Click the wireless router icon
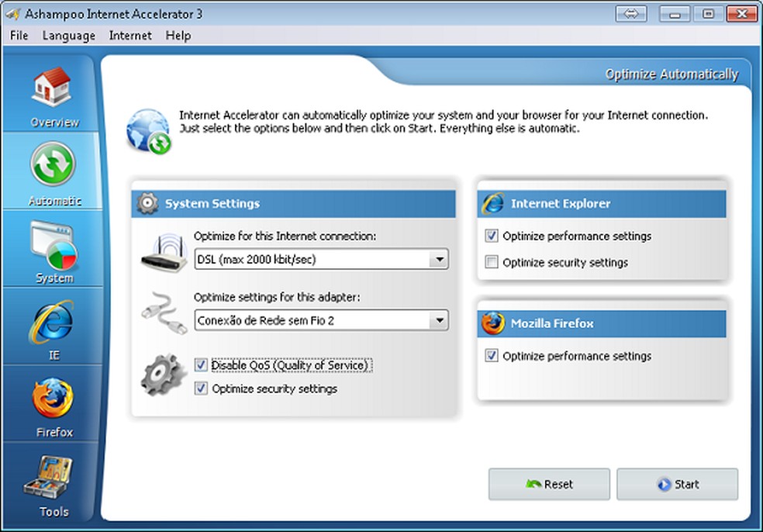This screenshot has width=763, height=532. click(x=165, y=253)
